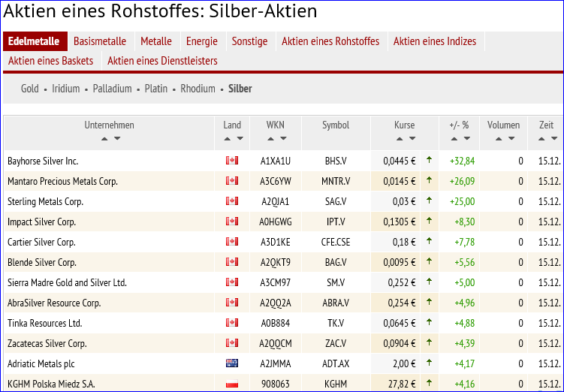This screenshot has width=564, height=392.
Task: Click up-arrow trend icon for Impact Silver
Action: (x=429, y=222)
